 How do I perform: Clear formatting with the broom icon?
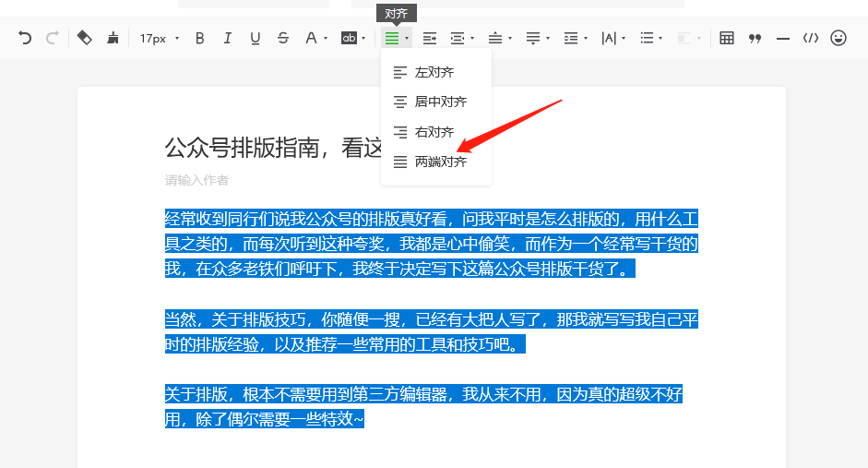[x=113, y=38]
